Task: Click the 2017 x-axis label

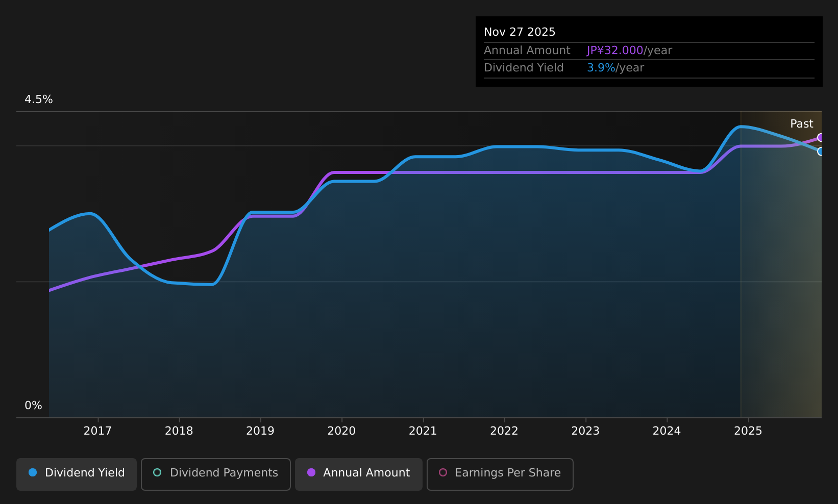Action: [x=97, y=431]
